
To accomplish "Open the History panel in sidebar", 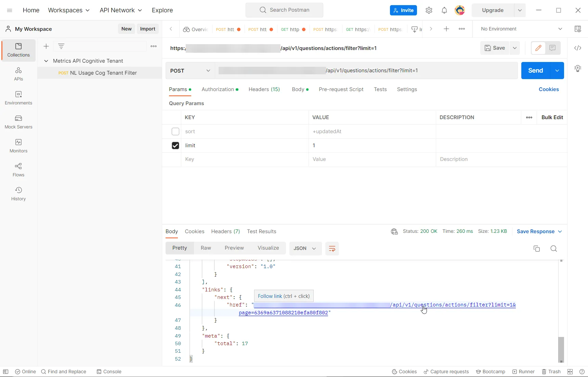I will [18, 194].
